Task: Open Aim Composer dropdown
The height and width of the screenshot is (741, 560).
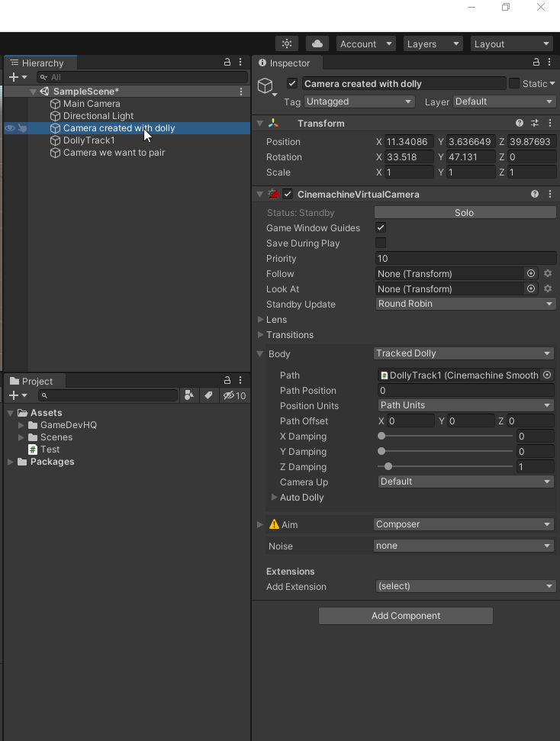Action: (463, 524)
